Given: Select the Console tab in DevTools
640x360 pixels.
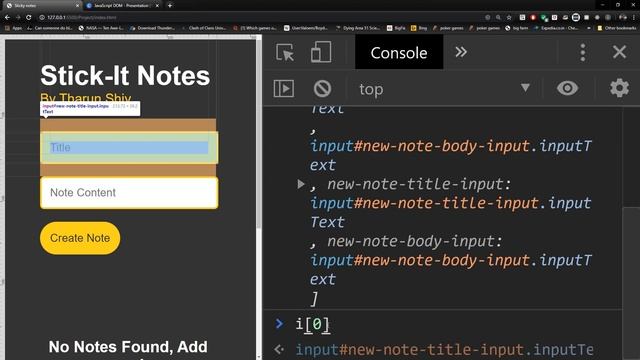Looking at the screenshot, I should (399, 52).
